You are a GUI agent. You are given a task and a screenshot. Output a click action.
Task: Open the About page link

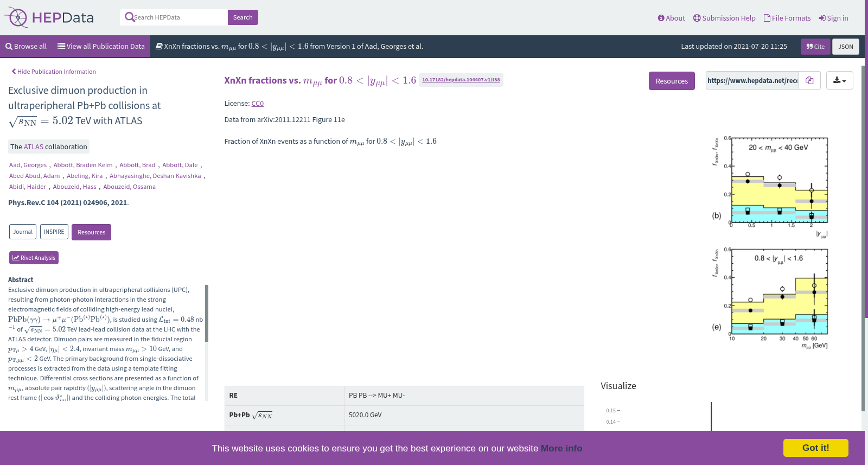pos(671,18)
